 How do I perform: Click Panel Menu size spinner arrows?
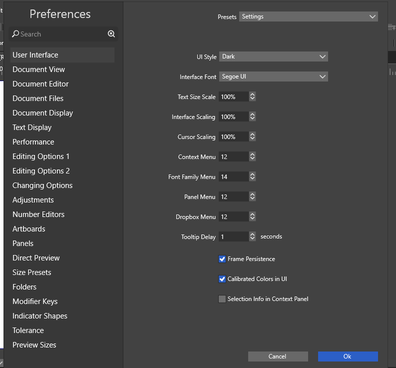click(252, 196)
